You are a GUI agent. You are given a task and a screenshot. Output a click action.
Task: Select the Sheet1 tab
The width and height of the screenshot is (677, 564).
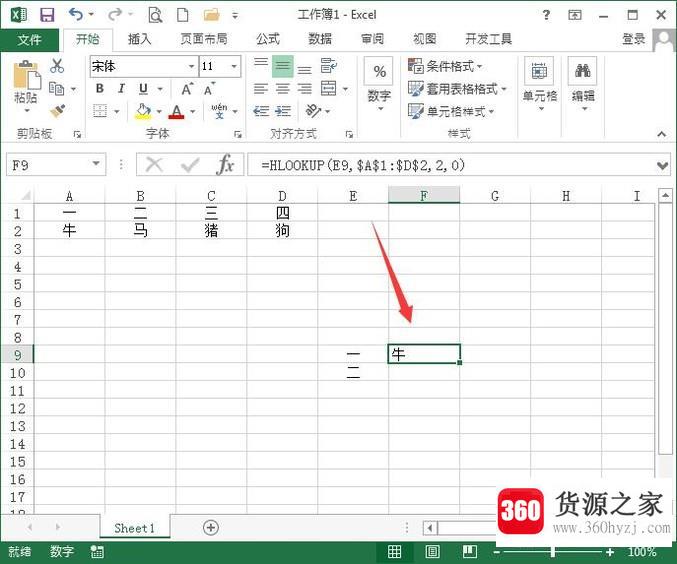click(x=134, y=528)
